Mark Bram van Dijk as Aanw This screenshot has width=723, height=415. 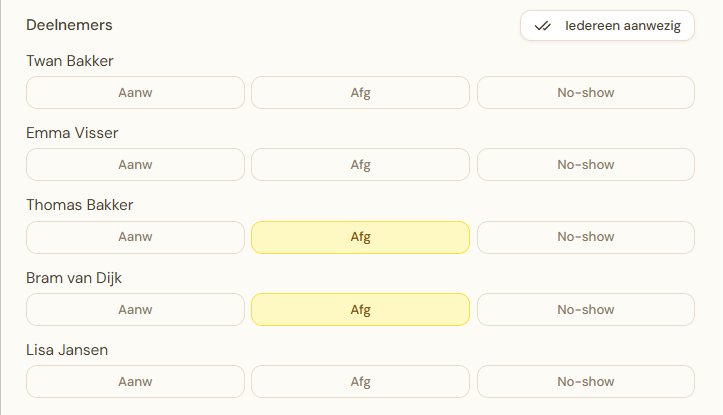tap(135, 309)
